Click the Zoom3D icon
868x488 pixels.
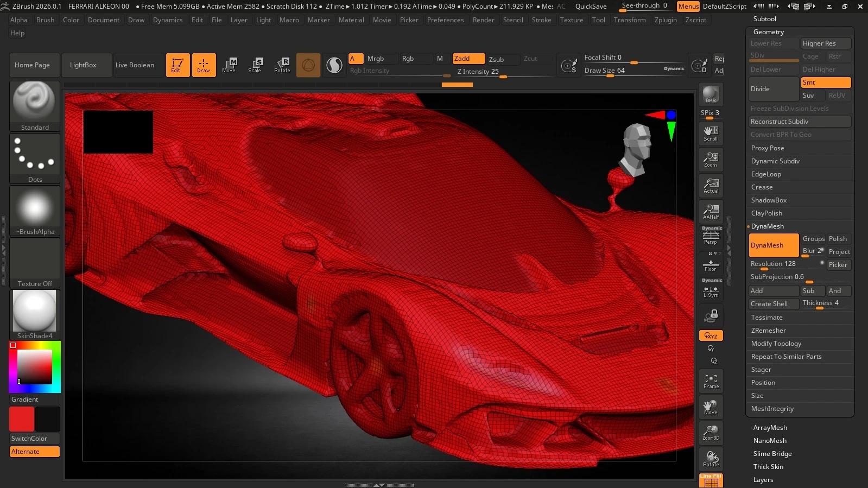711,433
